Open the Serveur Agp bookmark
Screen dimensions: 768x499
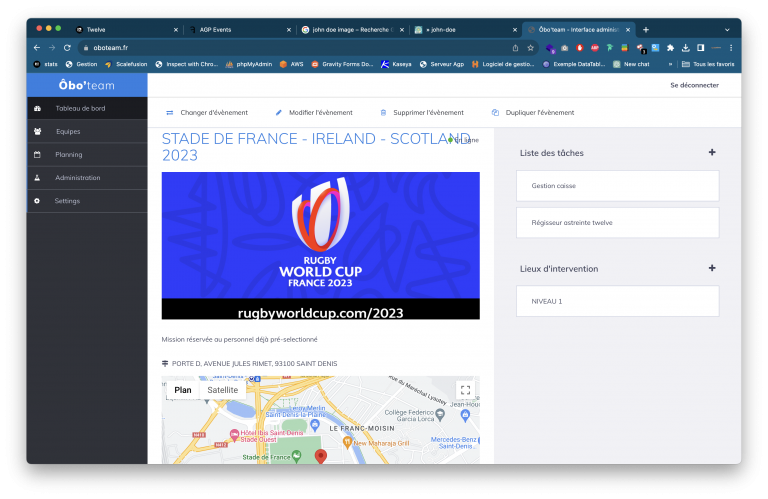coord(442,64)
